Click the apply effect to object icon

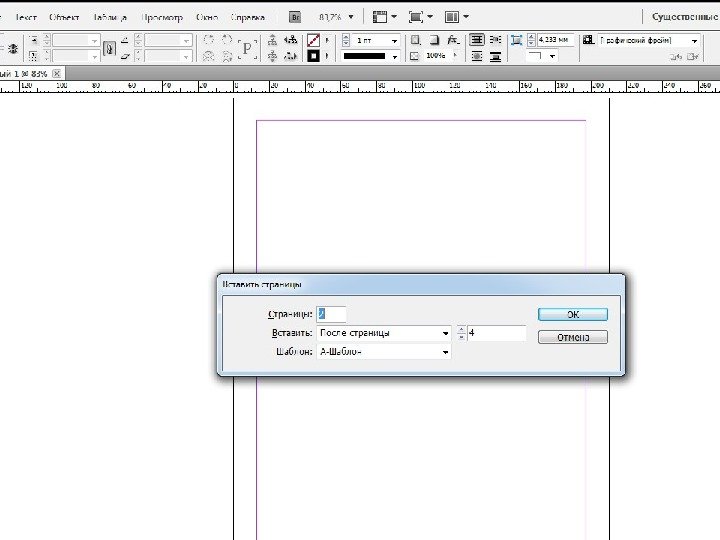(x=416, y=40)
